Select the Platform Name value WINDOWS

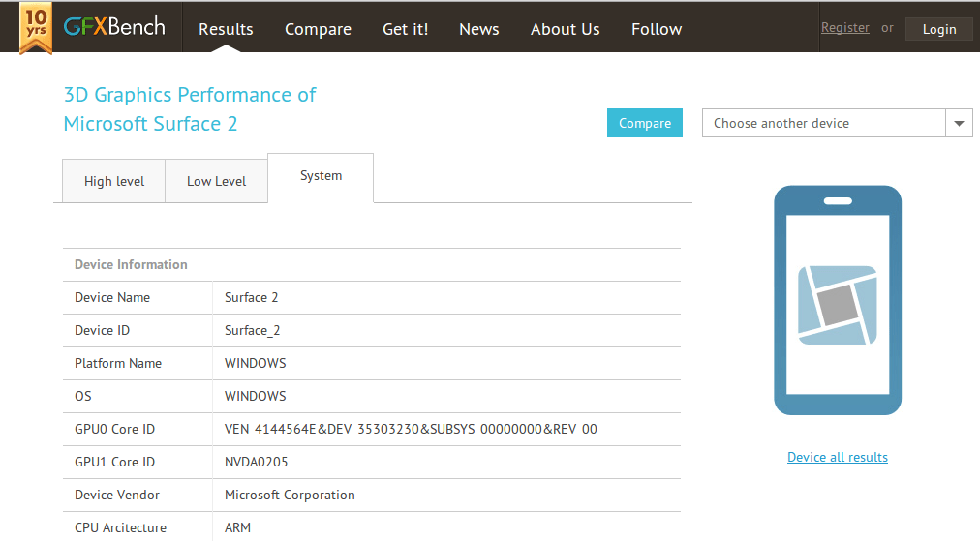click(x=255, y=363)
